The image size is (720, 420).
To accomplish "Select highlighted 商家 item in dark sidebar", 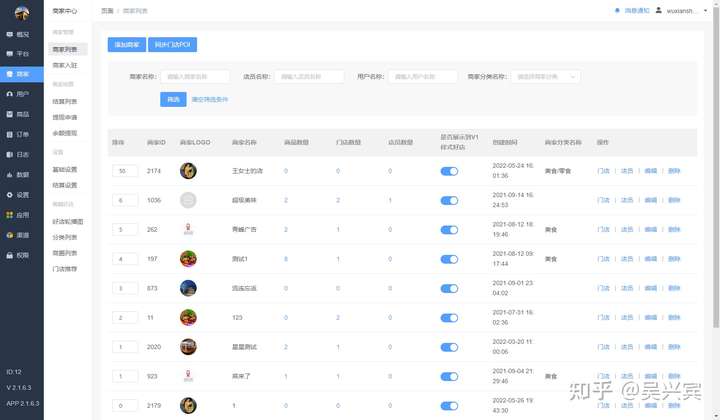I will (x=22, y=74).
